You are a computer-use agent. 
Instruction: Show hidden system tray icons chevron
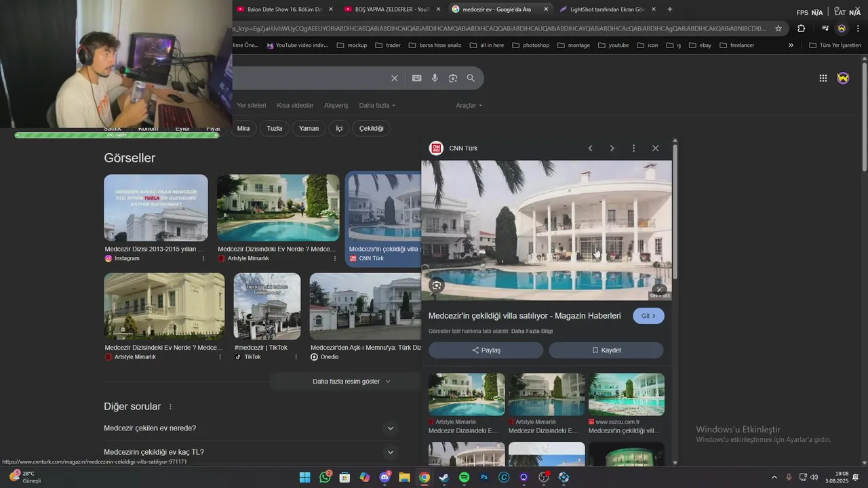click(774, 477)
